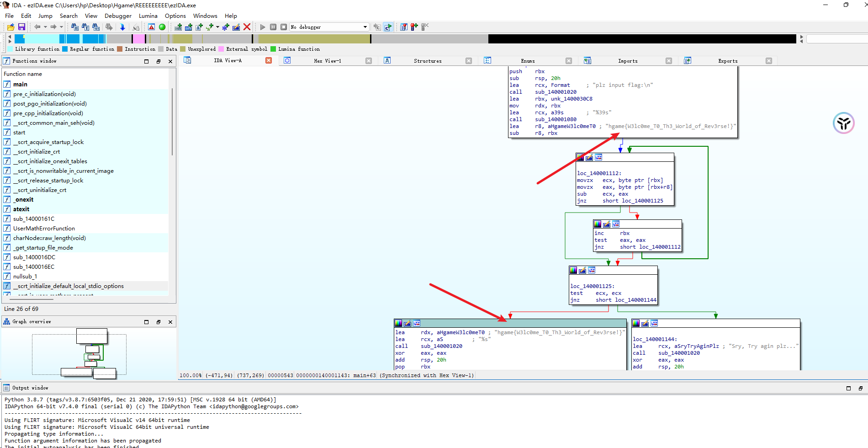Click the text search binoculars icon
868x448 pixels.
pyautogui.click(x=85, y=27)
